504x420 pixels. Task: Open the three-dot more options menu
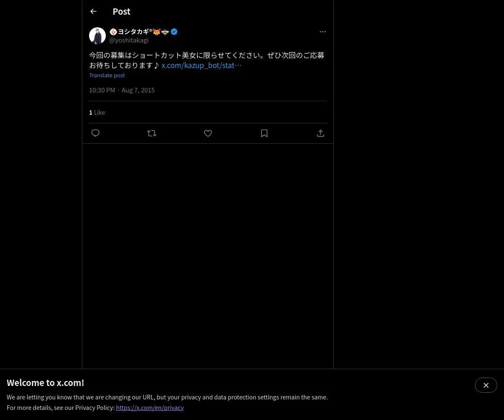click(323, 31)
